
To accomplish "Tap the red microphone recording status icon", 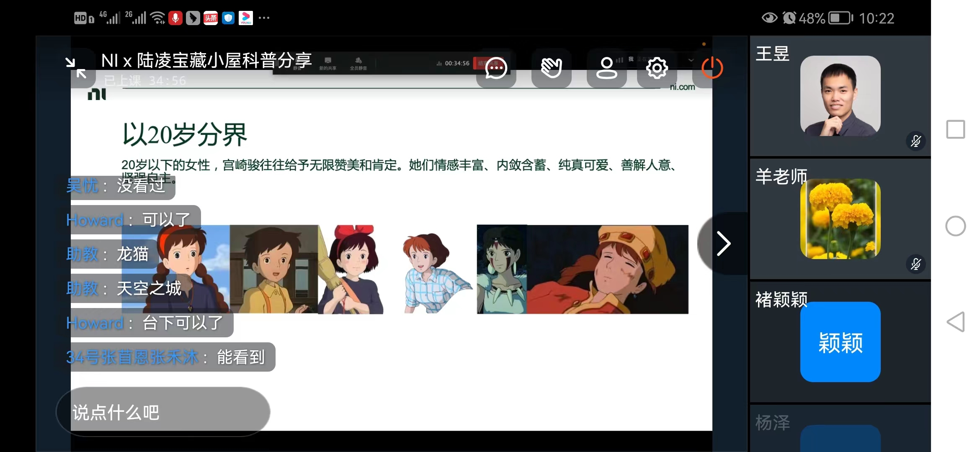I will [x=175, y=18].
